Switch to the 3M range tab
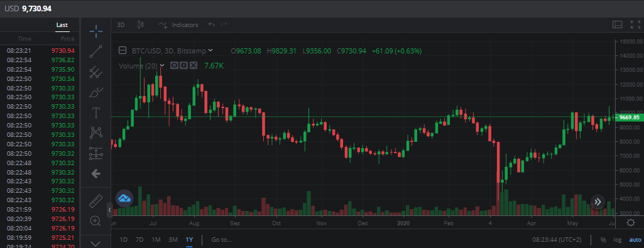The height and width of the screenshot is (248, 644). (x=173, y=239)
